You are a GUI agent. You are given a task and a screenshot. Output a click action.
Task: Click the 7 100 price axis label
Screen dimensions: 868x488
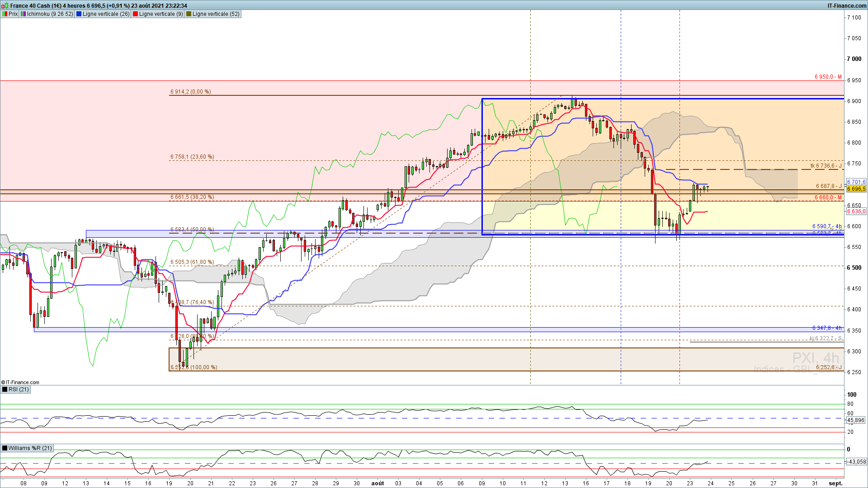click(854, 18)
